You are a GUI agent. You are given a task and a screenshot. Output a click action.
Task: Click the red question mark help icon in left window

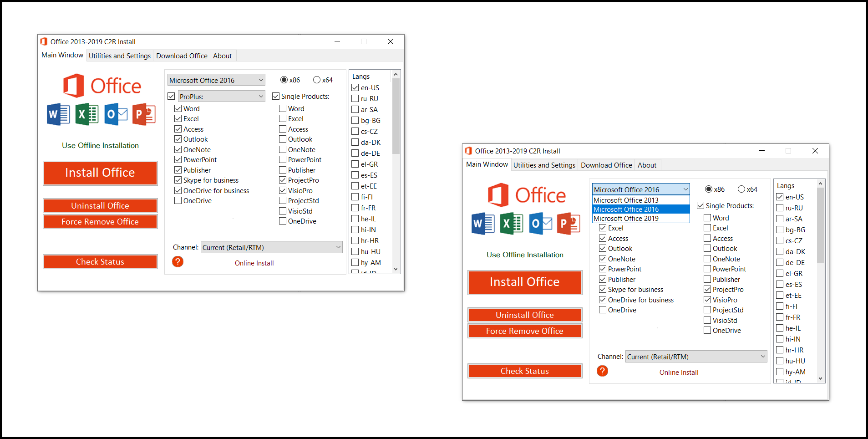[178, 262]
